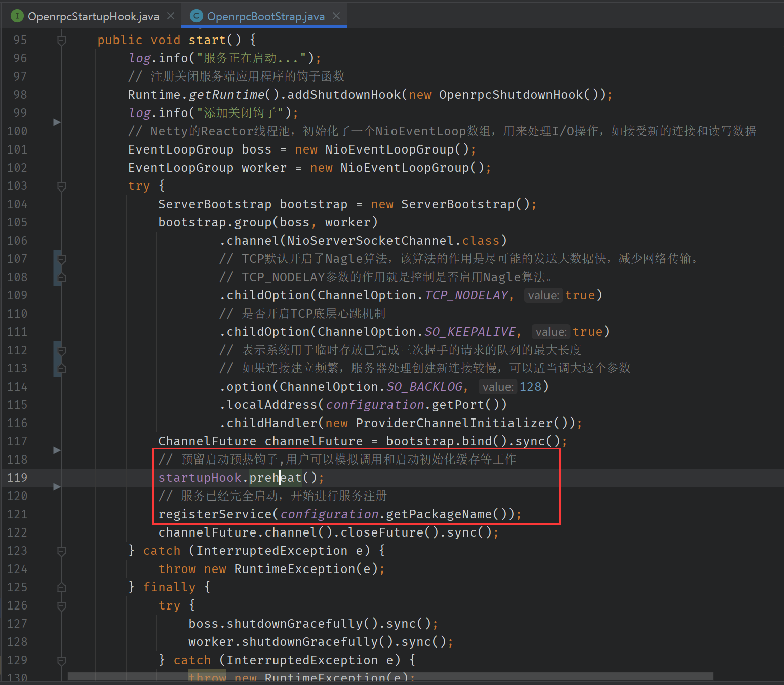784x685 pixels.
Task: Click the horizontal scrollbar at editor bottom
Action: [x=390, y=677]
